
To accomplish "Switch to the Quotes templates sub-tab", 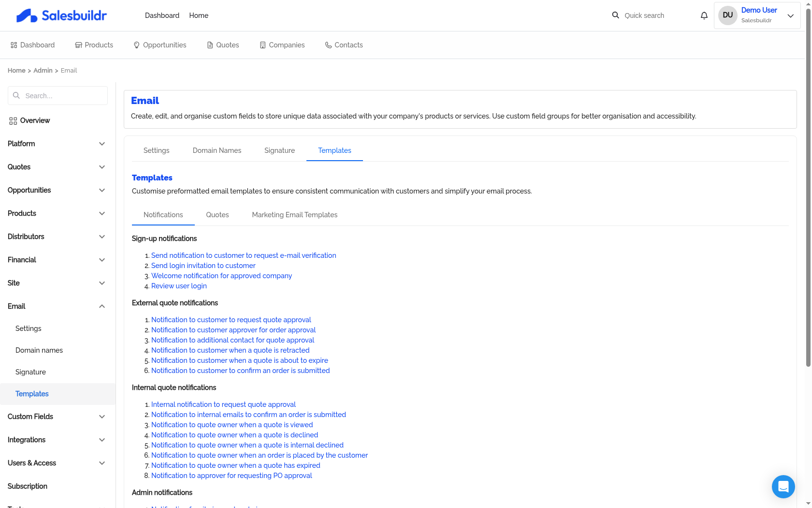I will point(217,215).
